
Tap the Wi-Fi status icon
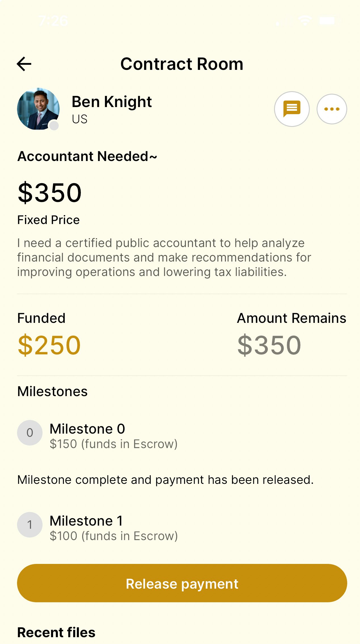tap(305, 21)
